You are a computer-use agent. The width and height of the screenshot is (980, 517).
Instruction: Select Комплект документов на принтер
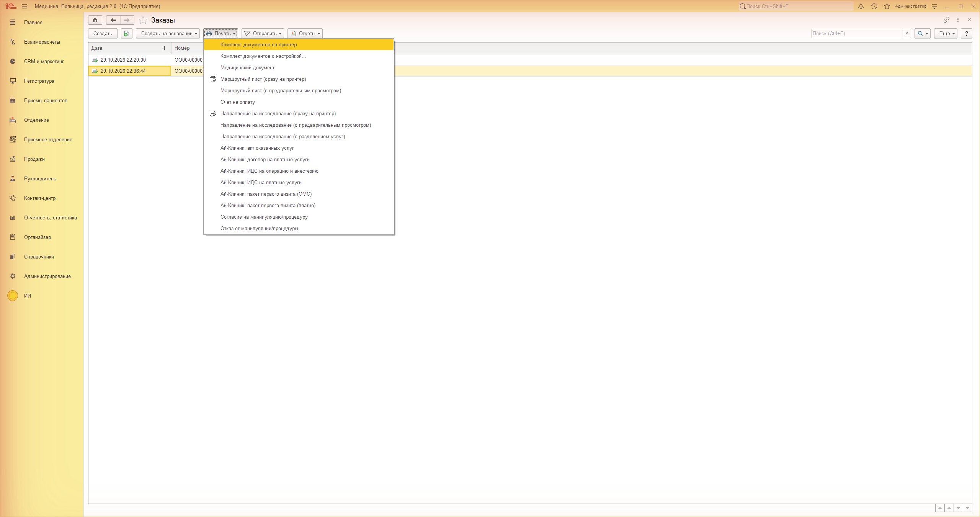[299, 45]
